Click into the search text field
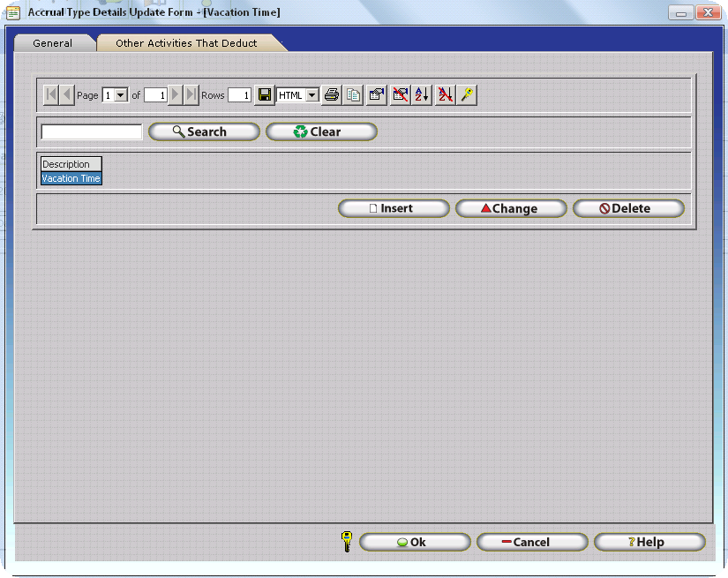This screenshot has width=728, height=578. click(92, 132)
